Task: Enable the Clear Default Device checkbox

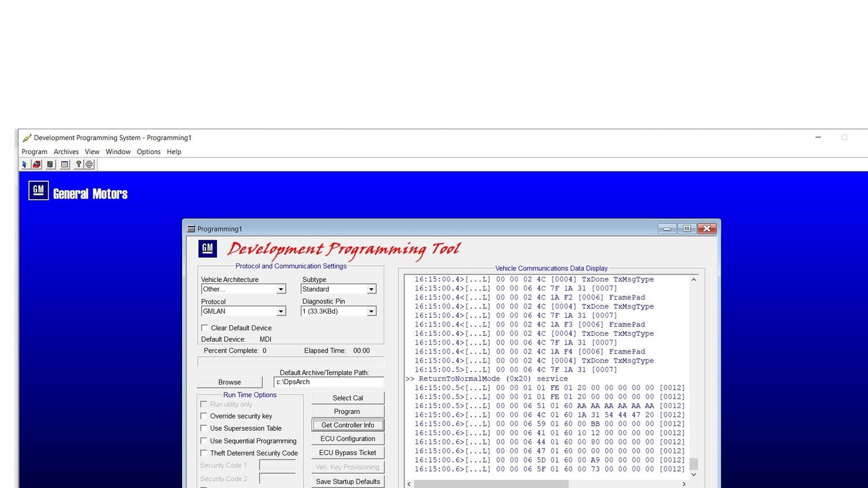Action: (x=204, y=328)
